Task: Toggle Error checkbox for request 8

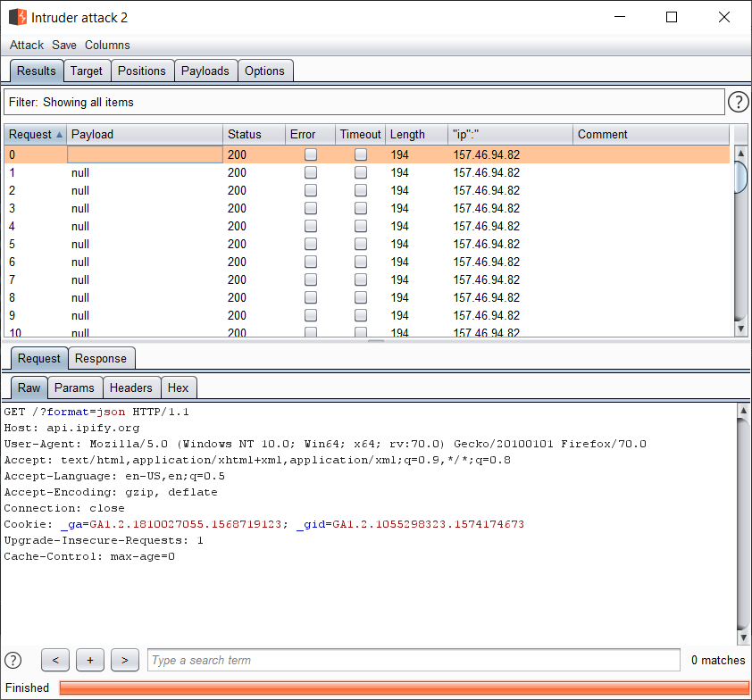Action: [311, 297]
